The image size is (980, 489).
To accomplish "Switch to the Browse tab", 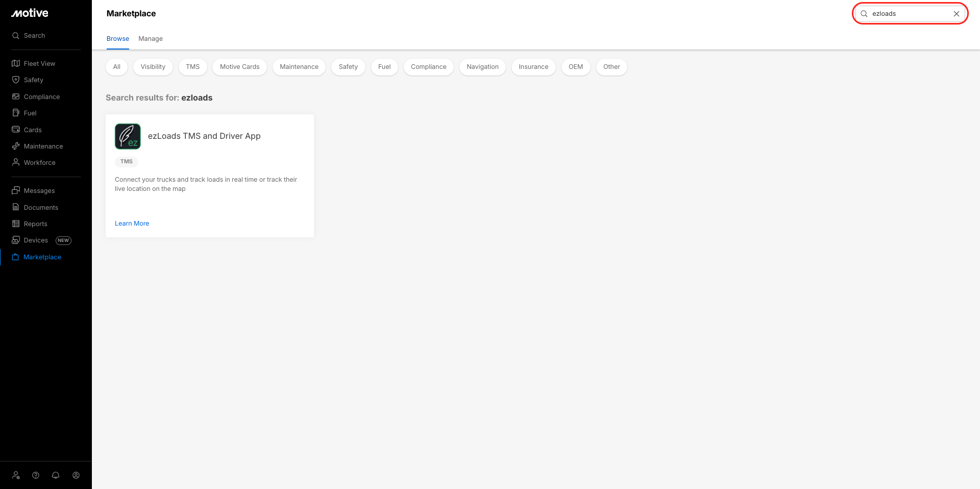I will coord(118,39).
